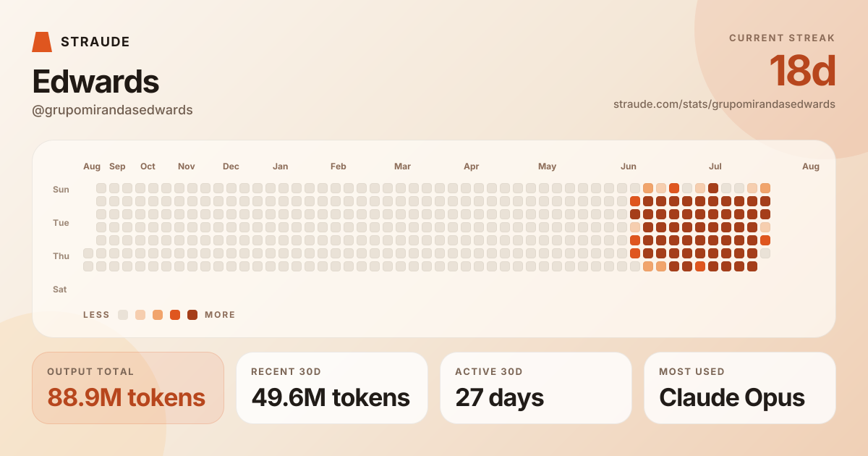Select the Output Total 88.9M tokens card
Image resolution: width=868 pixels, height=456 pixels.
click(128, 388)
